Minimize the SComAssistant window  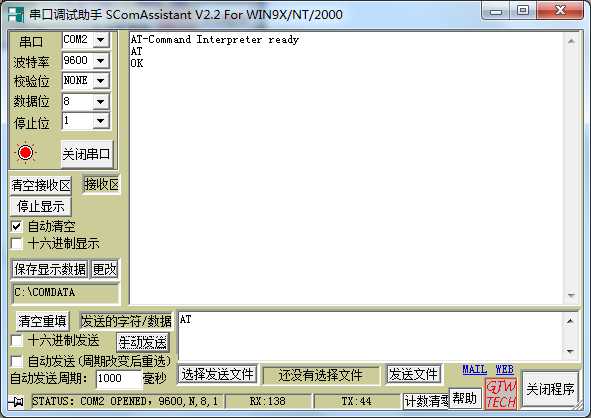[x=496, y=11]
